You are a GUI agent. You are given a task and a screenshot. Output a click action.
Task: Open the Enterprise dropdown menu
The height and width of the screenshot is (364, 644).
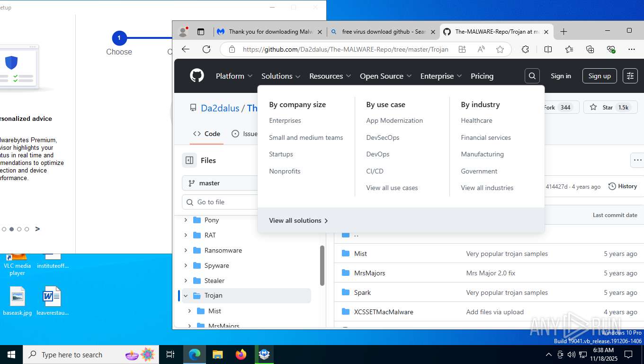[441, 76]
